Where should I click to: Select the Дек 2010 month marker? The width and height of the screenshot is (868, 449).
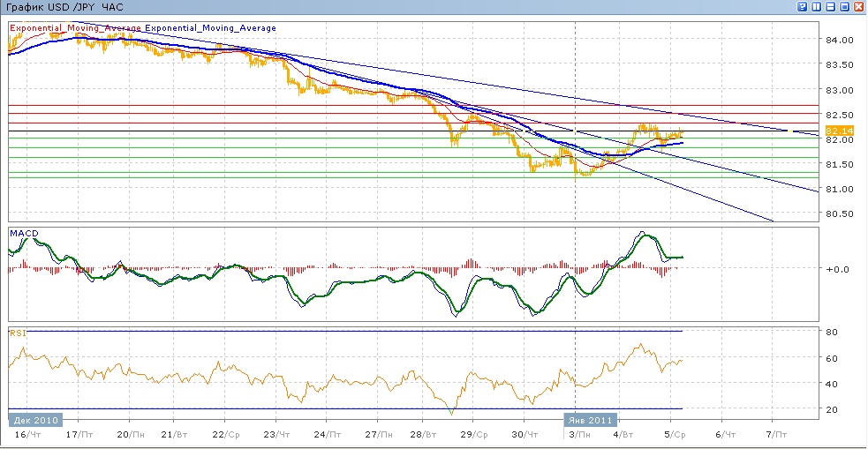(x=34, y=420)
